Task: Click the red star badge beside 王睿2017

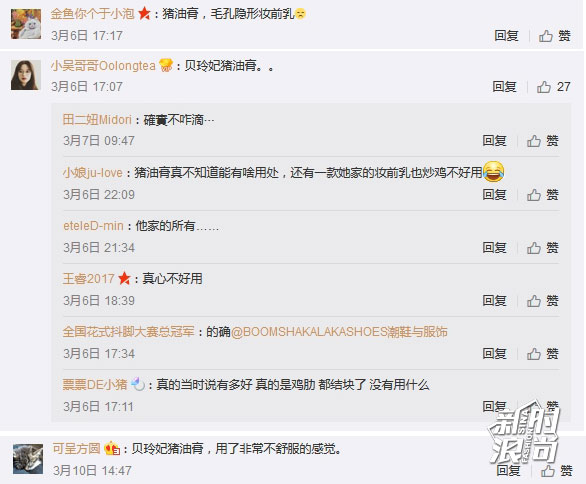Action: (x=124, y=278)
